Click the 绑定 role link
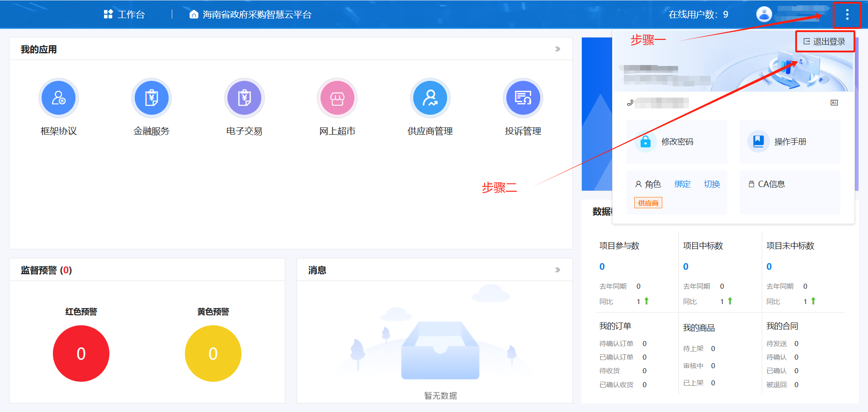This screenshot has height=412, width=868. point(682,184)
